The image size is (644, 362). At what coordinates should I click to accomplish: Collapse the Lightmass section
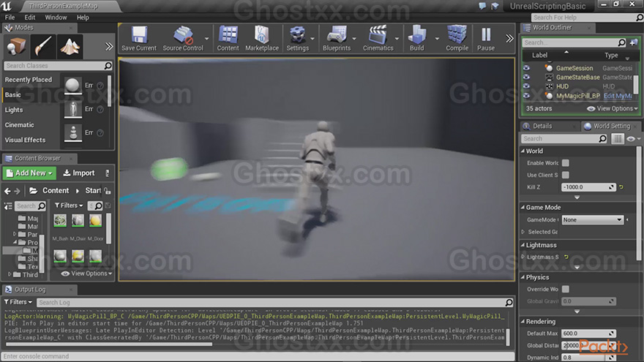click(x=523, y=245)
